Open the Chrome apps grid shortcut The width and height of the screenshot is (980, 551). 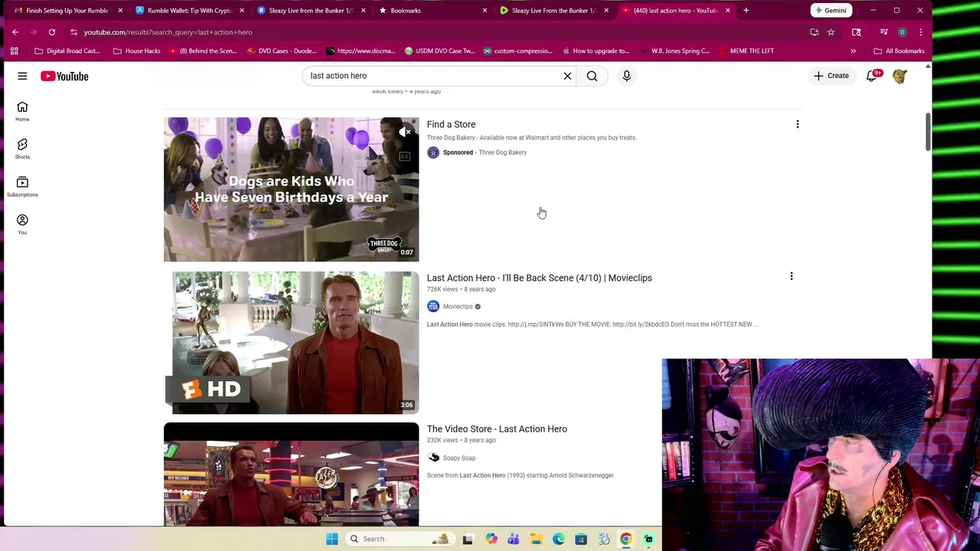(x=14, y=51)
